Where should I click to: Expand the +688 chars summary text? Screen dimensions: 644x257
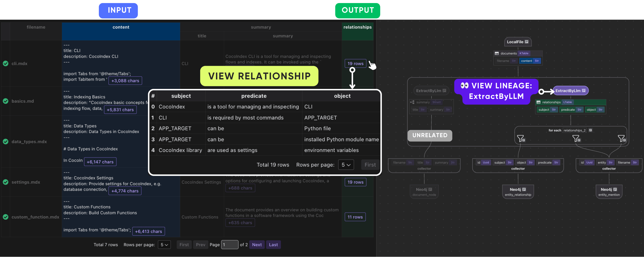pyautogui.click(x=240, y=188)
